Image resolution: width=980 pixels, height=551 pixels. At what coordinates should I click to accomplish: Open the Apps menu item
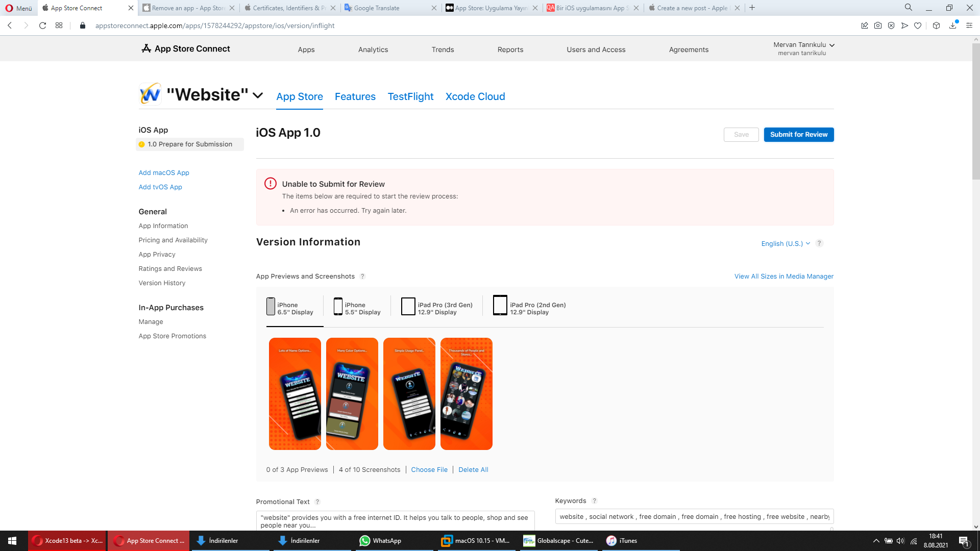click(306, 49)
